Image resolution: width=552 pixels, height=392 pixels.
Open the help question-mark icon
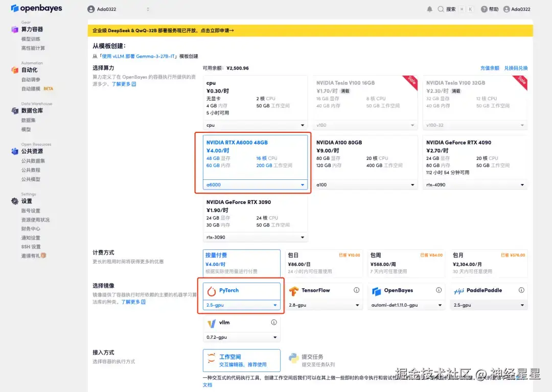tap(484, 9)
